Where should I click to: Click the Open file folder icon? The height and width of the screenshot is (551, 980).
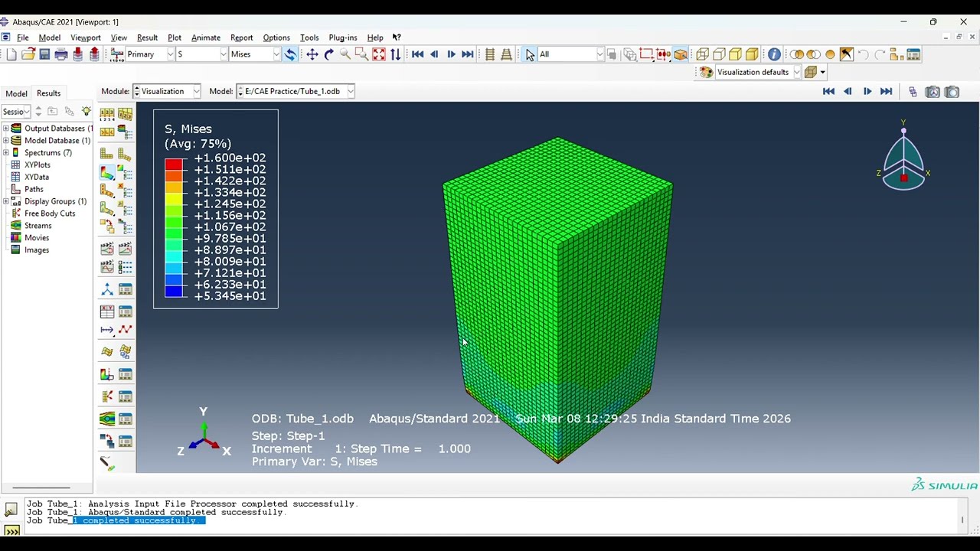28,54
